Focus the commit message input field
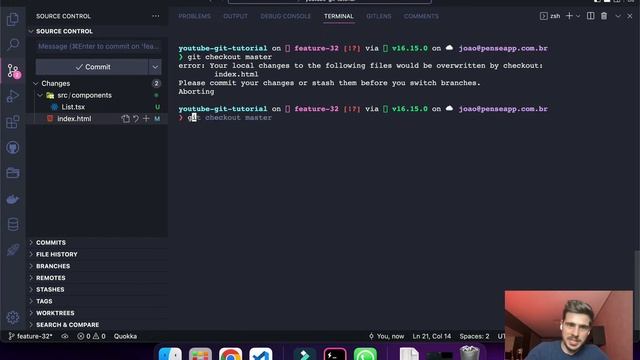Image resolution: width=640 pixels, height=360 pixels. (98, 47)
